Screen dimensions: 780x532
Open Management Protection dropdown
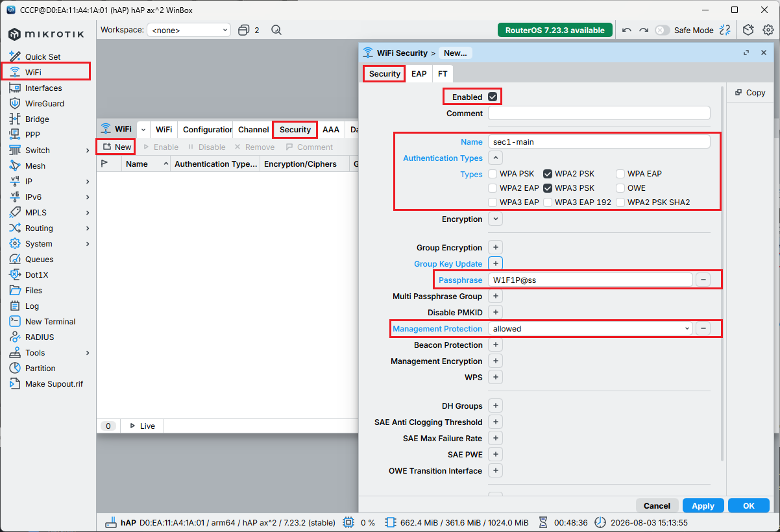[x=591, y=329]
